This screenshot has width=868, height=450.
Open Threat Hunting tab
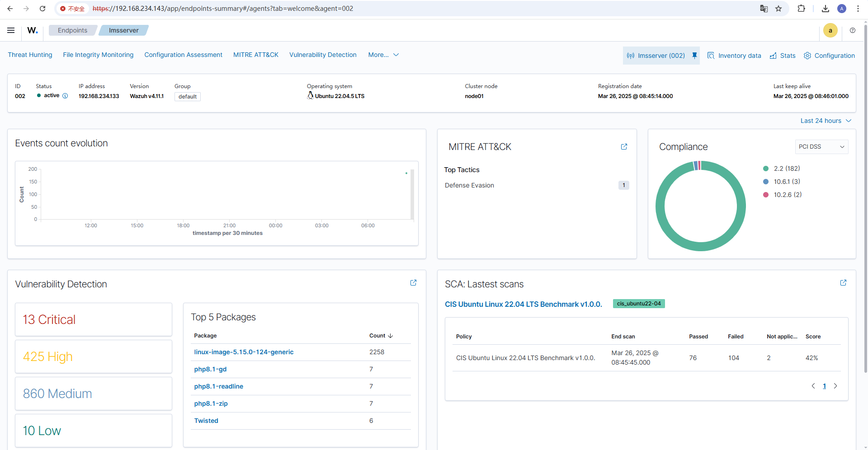(30, 55)
